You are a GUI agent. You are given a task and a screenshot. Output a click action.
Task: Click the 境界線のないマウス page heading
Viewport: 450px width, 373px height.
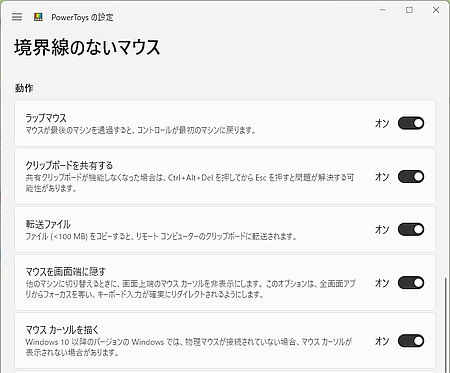(x=87, y=47)
